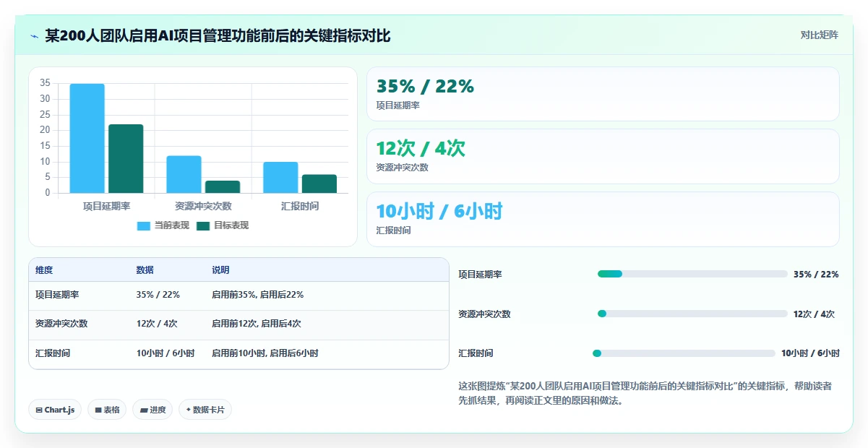The width and height of the screenshot is (868, 448).
Task: Click the 汇报时间 chart axis label
Action: click(300, 206)
